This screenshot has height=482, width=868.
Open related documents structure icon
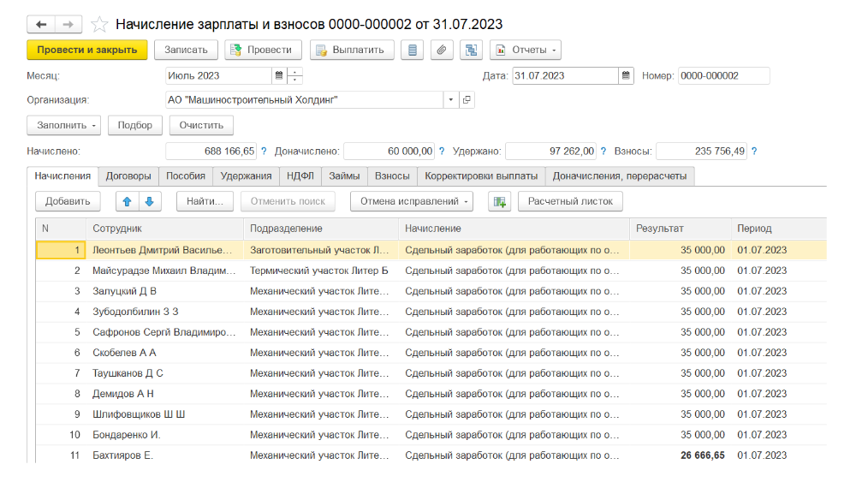[471, 50]
